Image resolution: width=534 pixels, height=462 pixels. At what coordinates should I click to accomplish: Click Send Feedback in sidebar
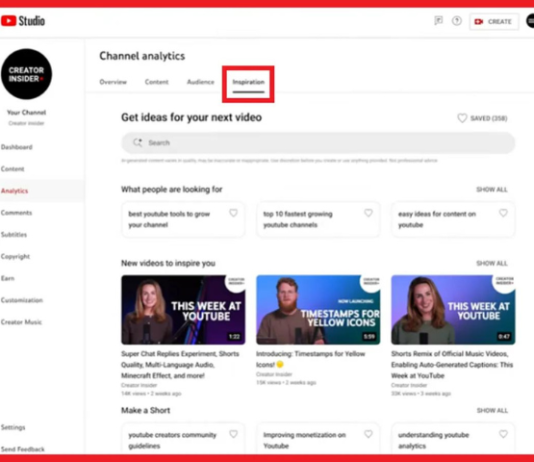tap(23, 449)
